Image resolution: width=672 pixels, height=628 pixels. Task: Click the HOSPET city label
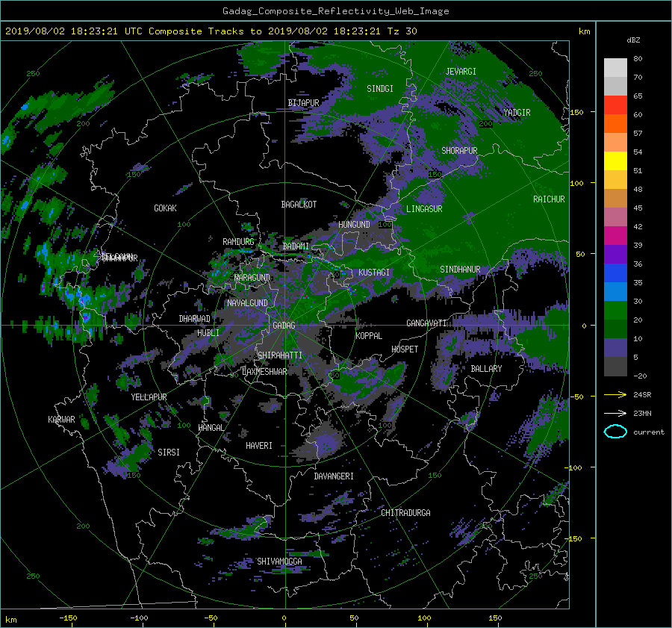[405, 349]
